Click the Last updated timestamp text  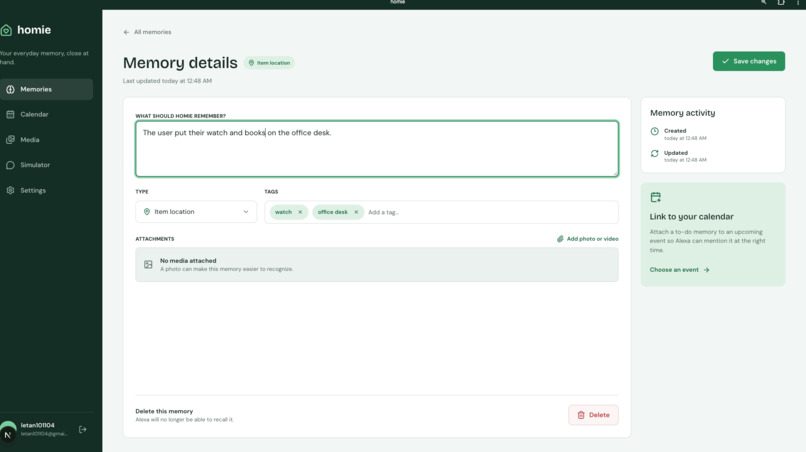coord(167,81)
